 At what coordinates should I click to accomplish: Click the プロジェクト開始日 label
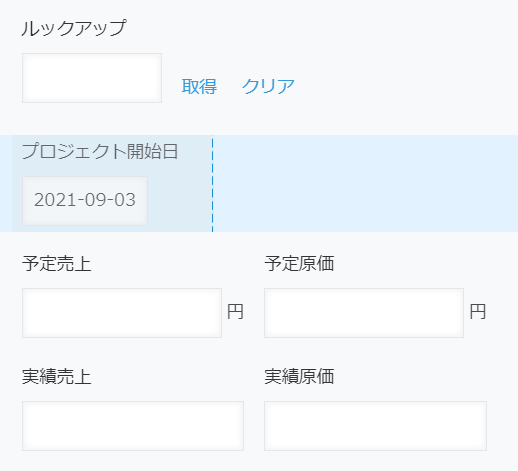[x=100, y=151]
